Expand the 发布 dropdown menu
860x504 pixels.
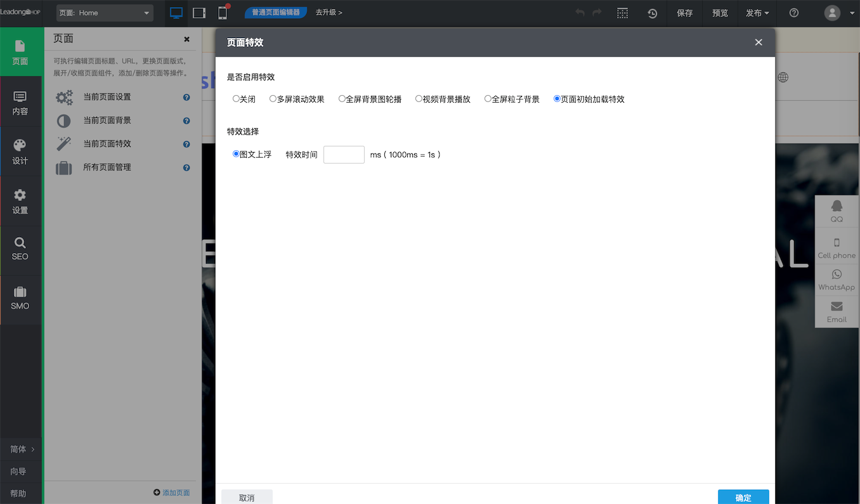click(757, 13)
